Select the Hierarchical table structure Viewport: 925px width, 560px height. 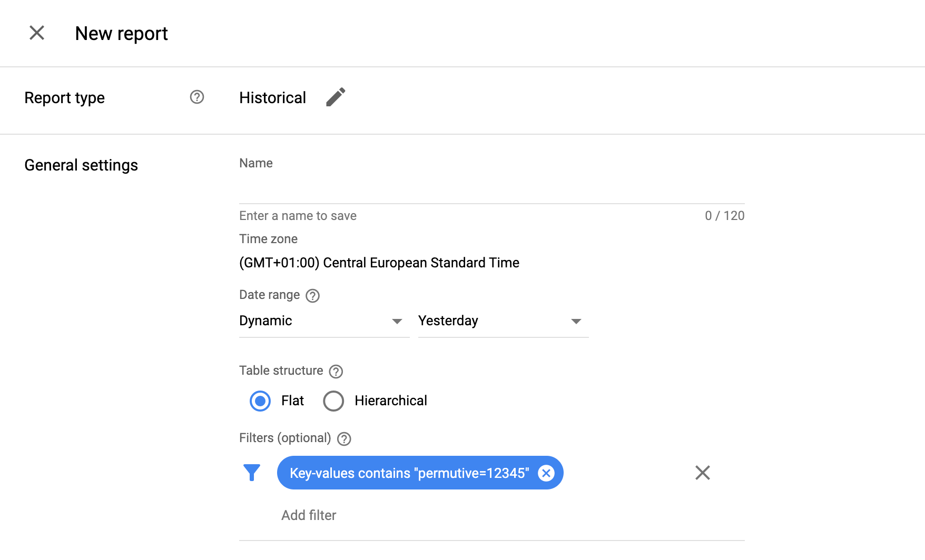click(x=333, y=401)
